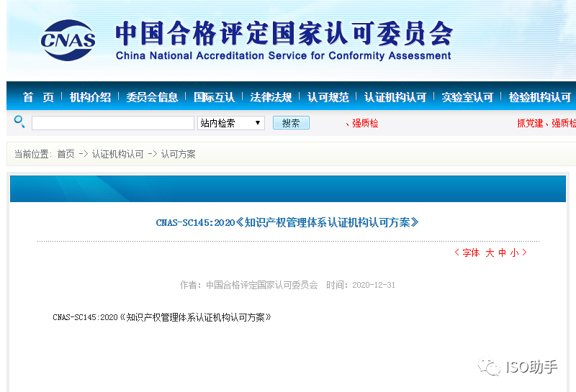
Task: Click the scrolling red 抓党建 notice text
Action: pyautogui.click(x=546, y=123)
